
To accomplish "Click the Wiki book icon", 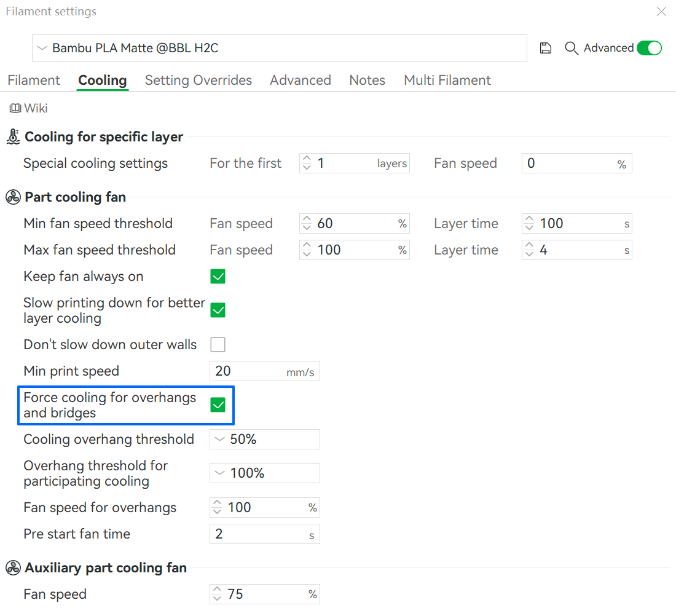I will pyautogui.click(x=15, y=108).
